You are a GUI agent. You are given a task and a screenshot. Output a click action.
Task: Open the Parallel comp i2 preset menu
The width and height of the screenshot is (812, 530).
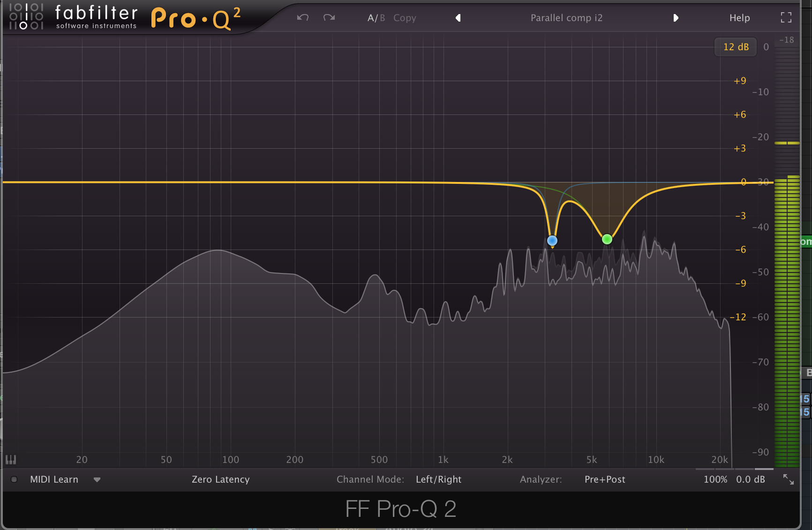[566, 18]
